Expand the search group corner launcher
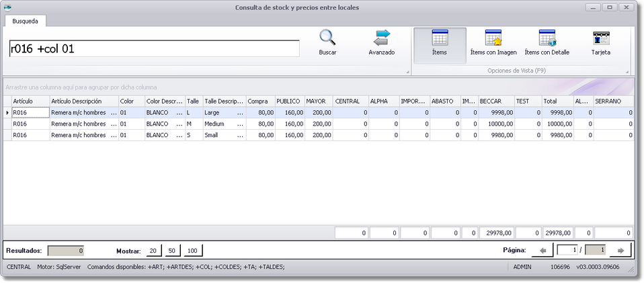 [x=407, y=71]
